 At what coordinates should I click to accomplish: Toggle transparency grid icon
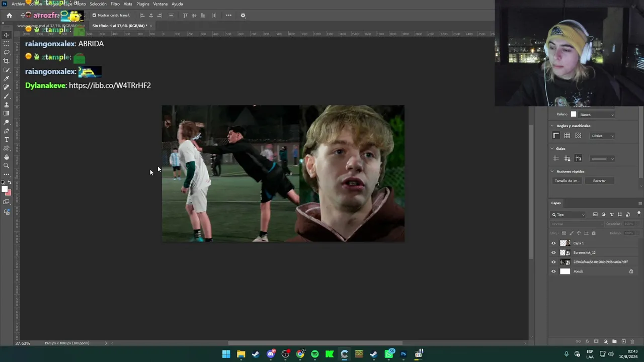[x=578, y=136]
